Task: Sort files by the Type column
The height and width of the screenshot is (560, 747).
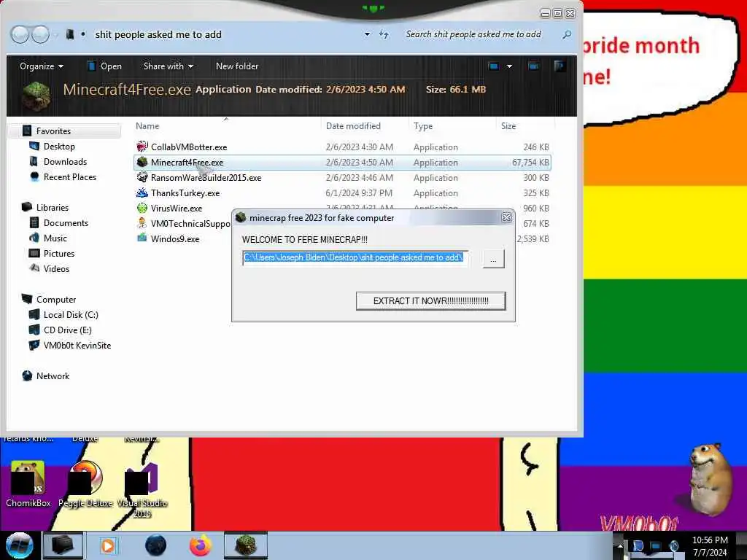Action: tap(423, 126)
